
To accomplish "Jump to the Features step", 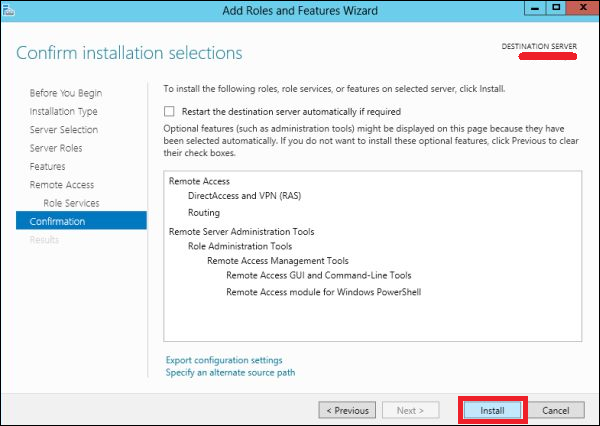I will (x=48, y=166).
